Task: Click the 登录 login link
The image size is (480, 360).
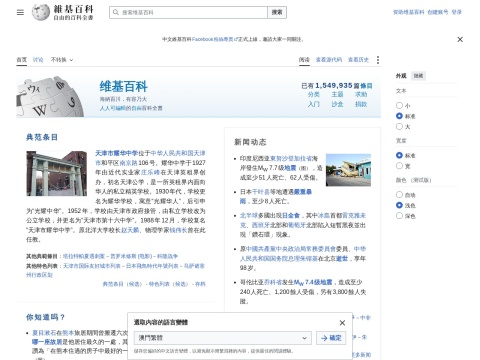Action: [x=457, y=12]
